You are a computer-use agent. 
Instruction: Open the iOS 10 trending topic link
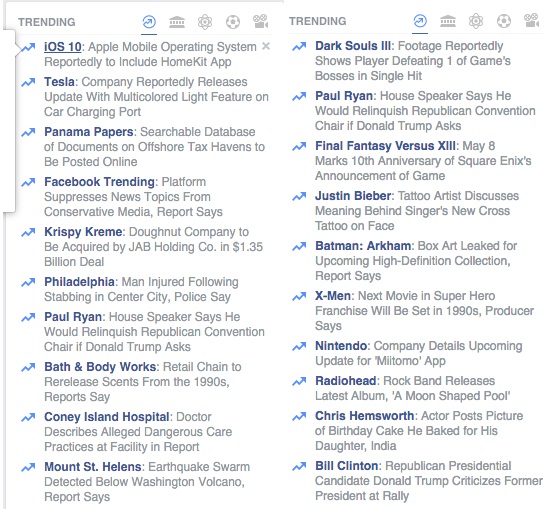point(63,47)
